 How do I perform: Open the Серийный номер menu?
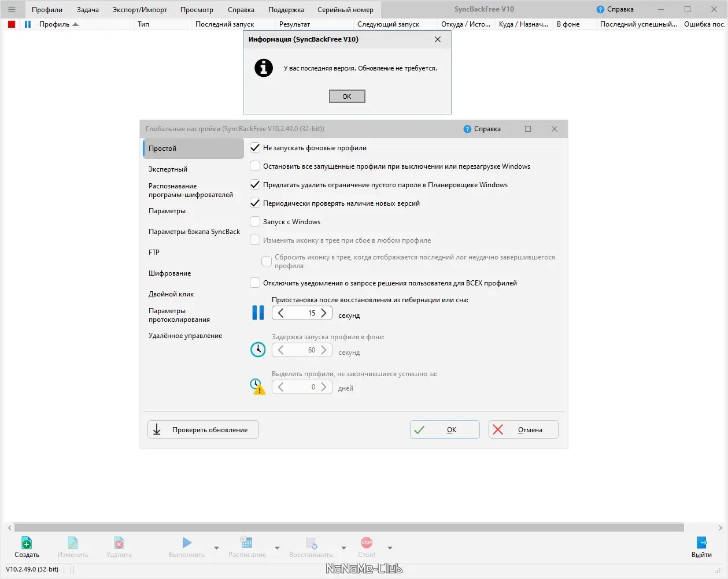tap(345, 10)
